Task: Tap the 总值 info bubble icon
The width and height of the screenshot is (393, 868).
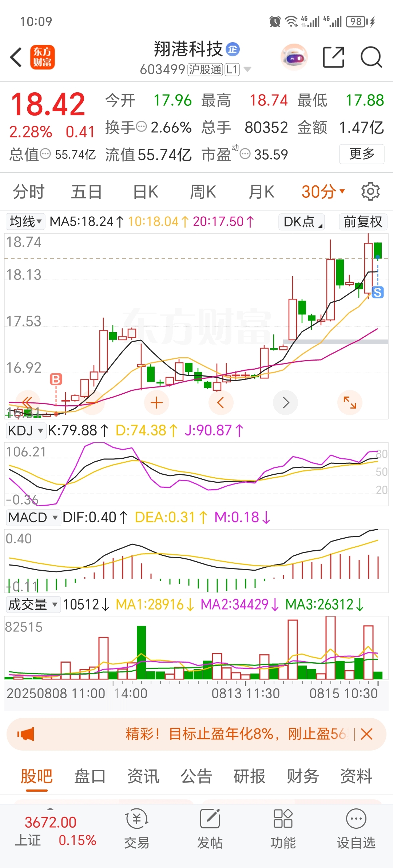Action: click(x=45, y=154)
